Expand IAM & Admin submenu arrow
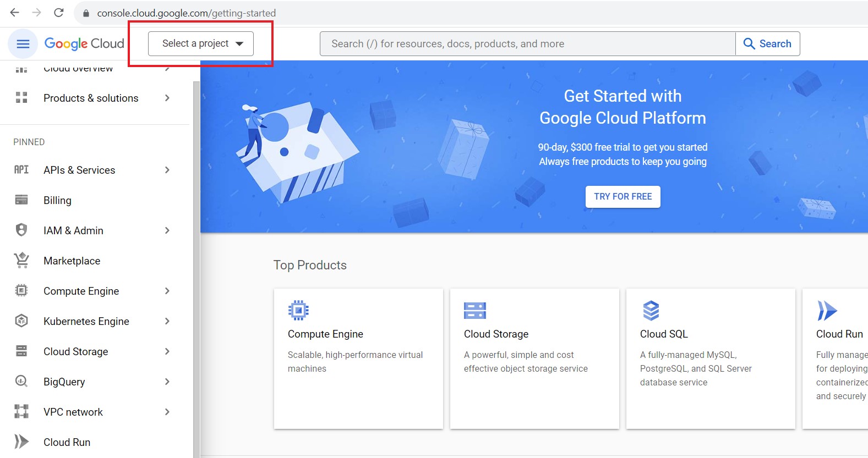Screen dimensions: 868x458 pyautogui.click(x=167, y=230)
